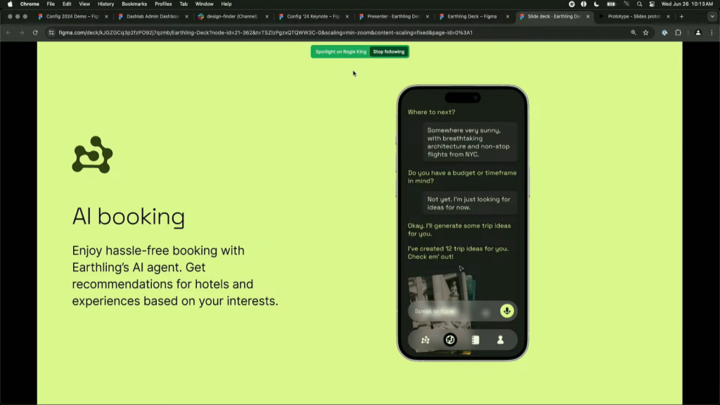Open the Chrome profile avatar icon
The width and height of the screenshot is (720, 405).
click(698, 33)
